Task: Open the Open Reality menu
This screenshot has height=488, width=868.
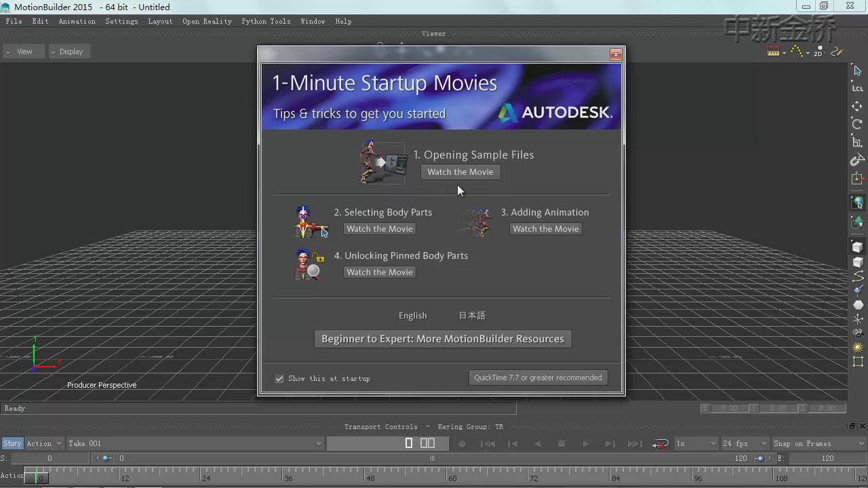Action: [207, 21]
